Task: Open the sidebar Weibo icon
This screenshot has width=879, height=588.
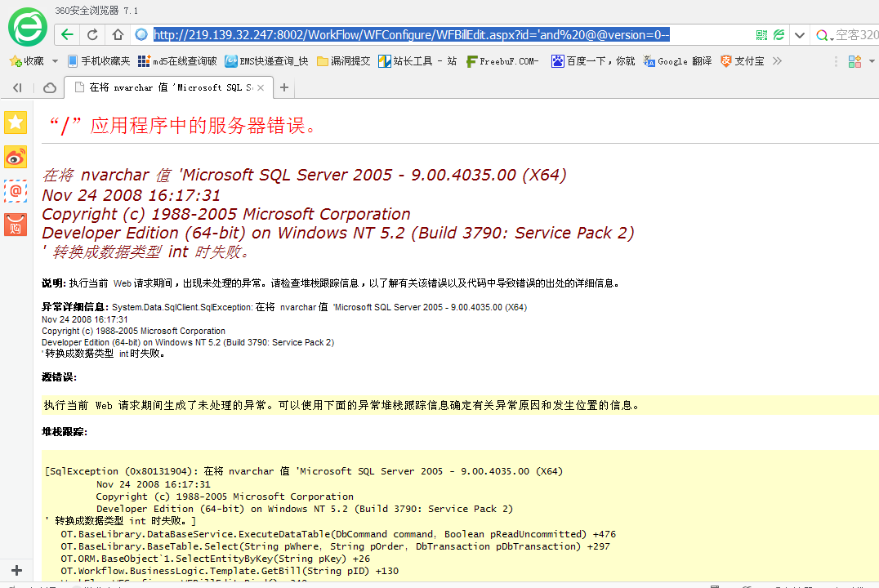Action: [16, 157]
